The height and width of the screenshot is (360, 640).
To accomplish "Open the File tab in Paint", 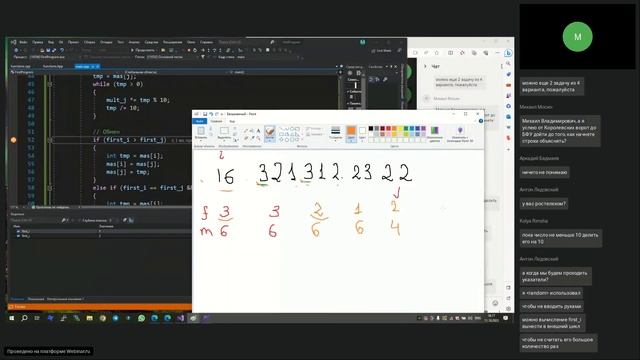I will [200, 121].
